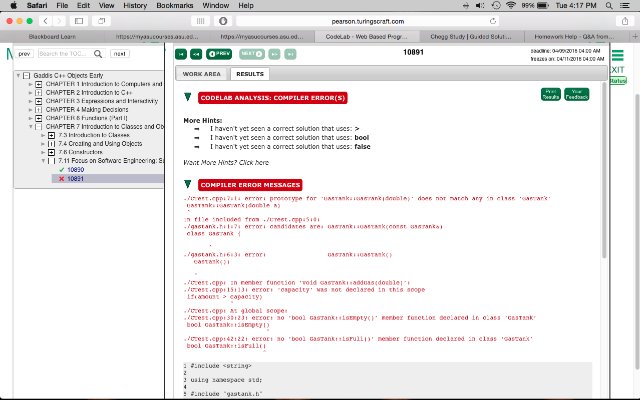The width and height of the screenshot is (640, 400).
Task: Collapse the Gaddis C++ Objects Early root arrow
Action: pyautogui.click(x=18, y=76)
